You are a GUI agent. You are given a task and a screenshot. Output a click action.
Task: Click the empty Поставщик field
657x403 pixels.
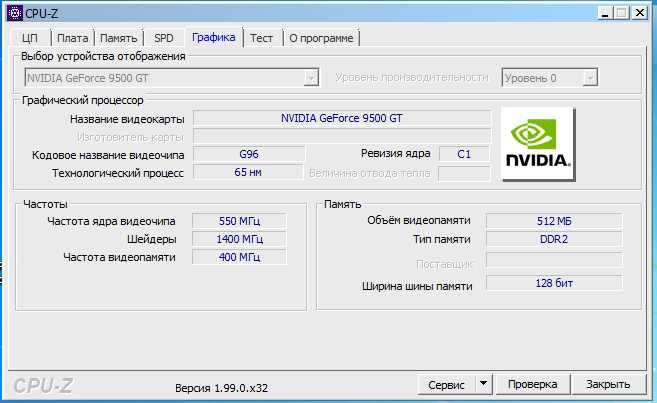[554, 261]
